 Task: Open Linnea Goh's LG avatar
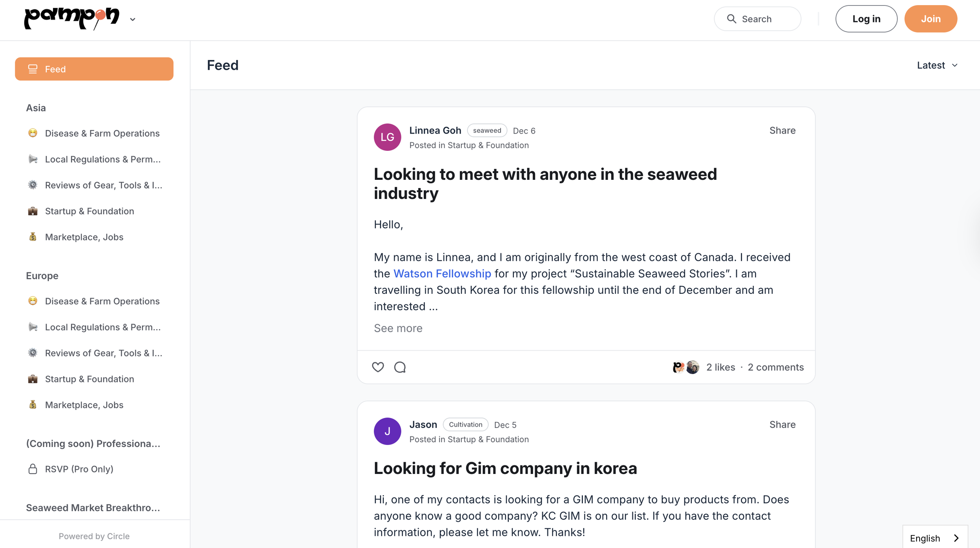[387, 137]
